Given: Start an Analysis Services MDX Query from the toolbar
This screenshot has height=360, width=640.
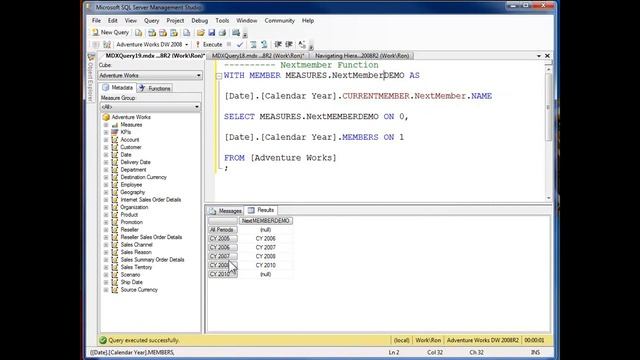Looking at the screenshot, I should tap(152, 33).
